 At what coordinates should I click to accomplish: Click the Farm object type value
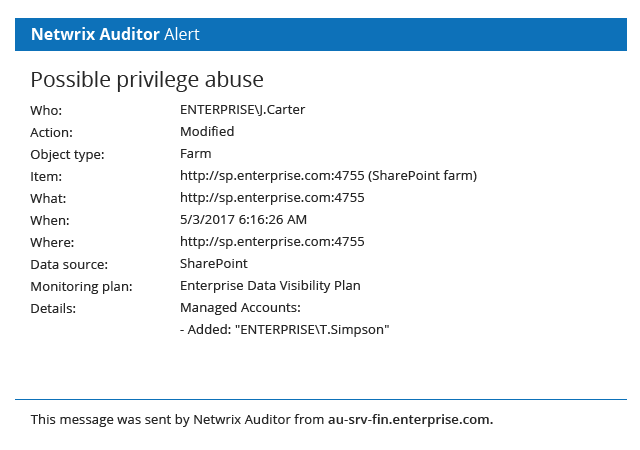pyautogui.click(x=195, y=154)
